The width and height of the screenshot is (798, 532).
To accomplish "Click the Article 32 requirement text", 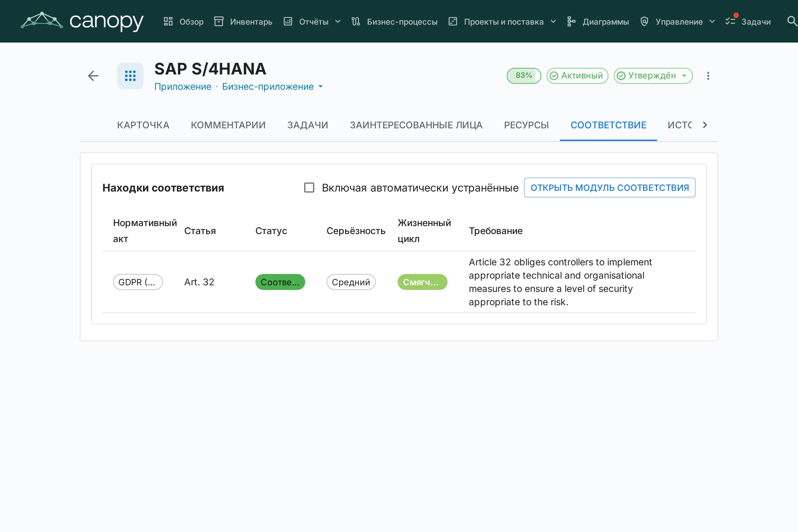I will pyautogui.click(x=561, y=282).
